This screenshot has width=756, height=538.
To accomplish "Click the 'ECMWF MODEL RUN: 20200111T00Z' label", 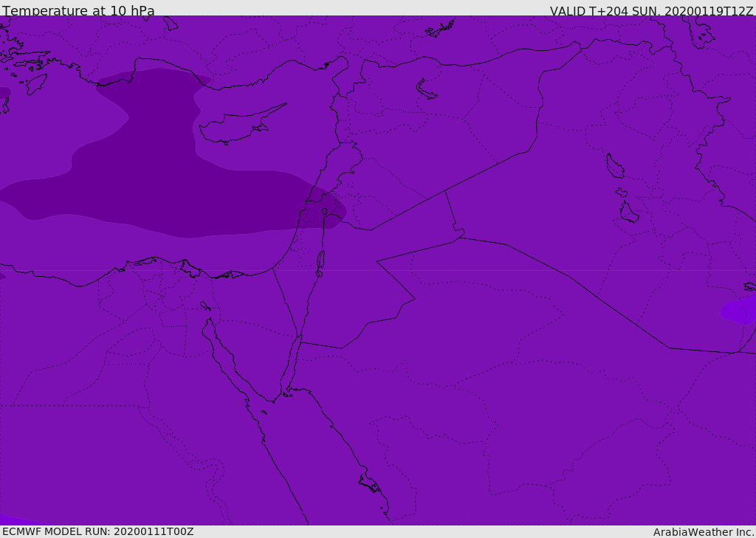I will click(98, 531).
